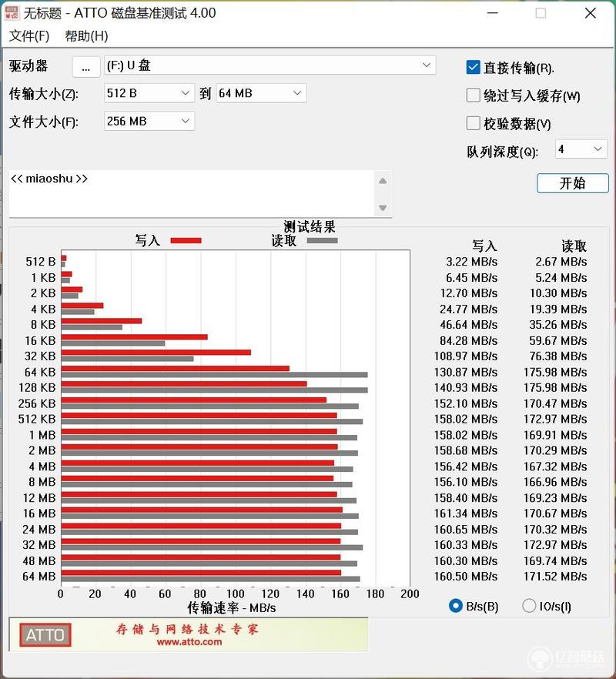Click the 8 KB write value 46.64 MB/s

click(469, 325)
